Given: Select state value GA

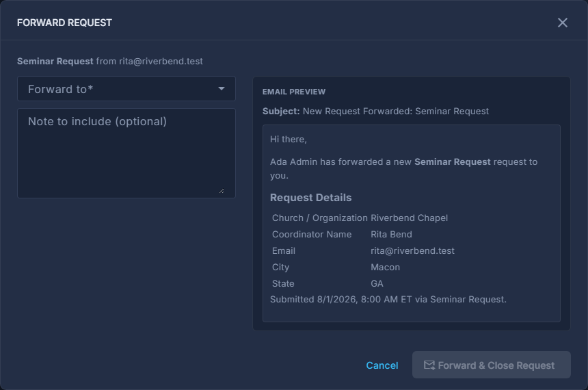Looking at the screenshot, I should point(377,284).
